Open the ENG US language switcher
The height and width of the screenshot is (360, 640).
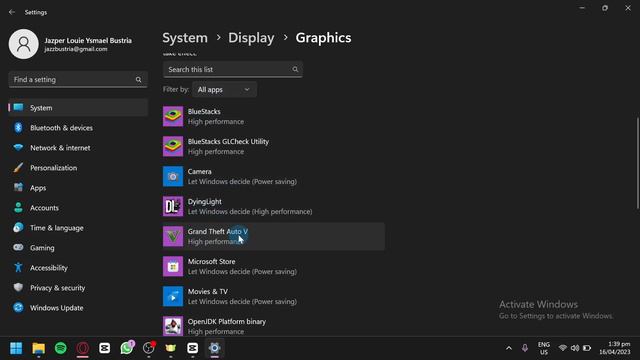tap(544, 348)
